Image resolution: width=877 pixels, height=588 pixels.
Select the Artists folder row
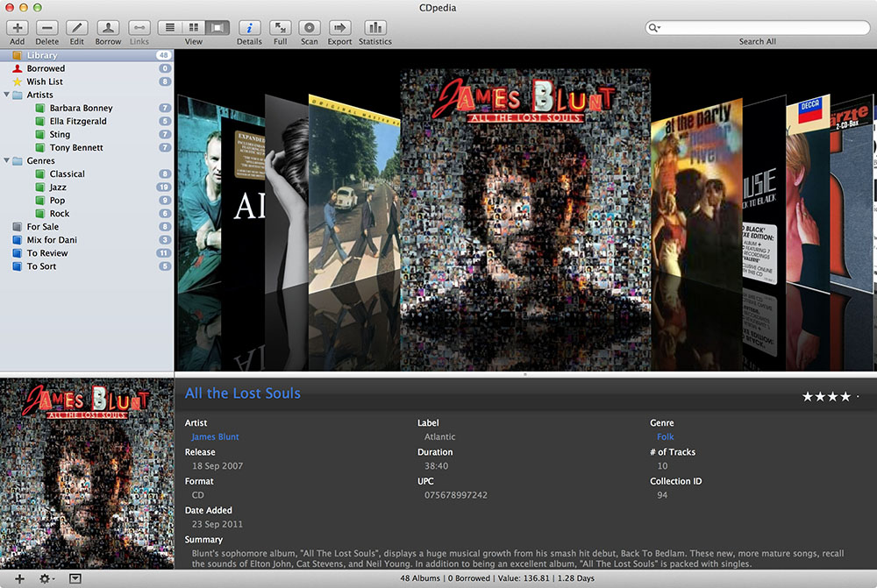coord(87,95)
